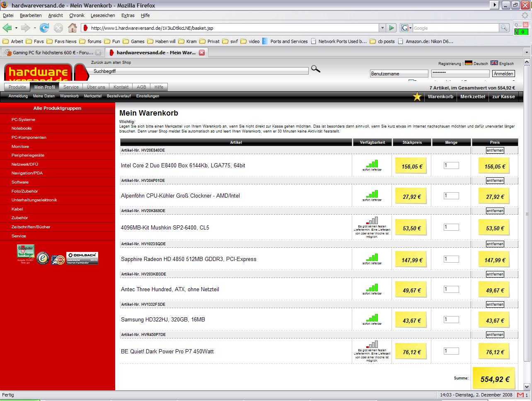Viewport: 532px width, 401px height.
Task: Open the Chronik menu
Action: 77,15
